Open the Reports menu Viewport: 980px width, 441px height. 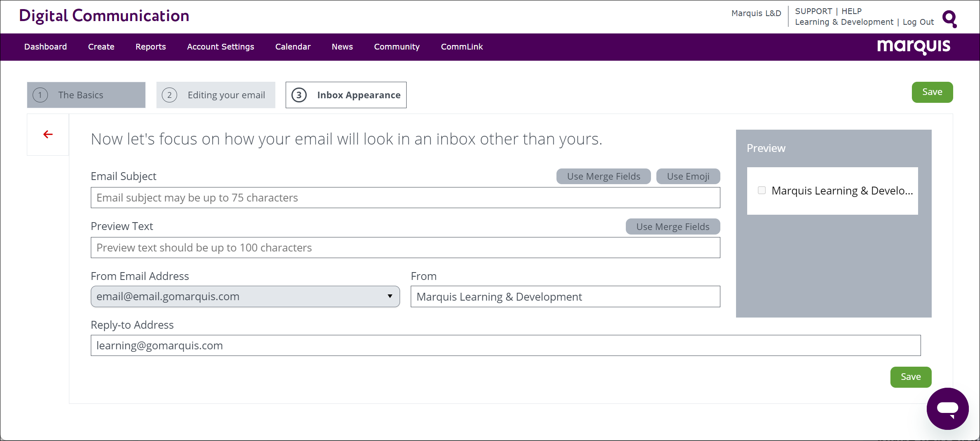(151, 47)
